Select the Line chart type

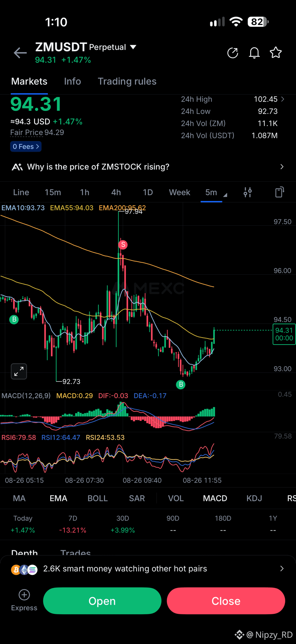[x=21, y=192]
